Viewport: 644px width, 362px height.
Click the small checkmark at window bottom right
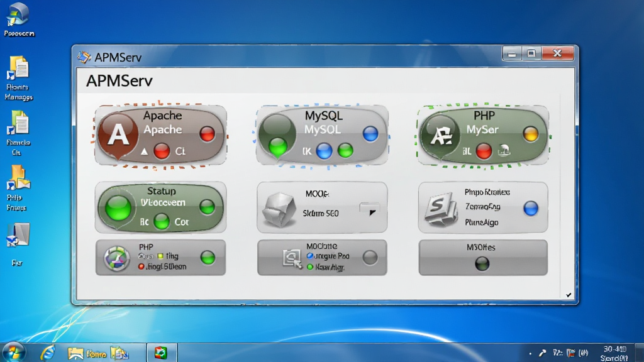tap(569, 295)
